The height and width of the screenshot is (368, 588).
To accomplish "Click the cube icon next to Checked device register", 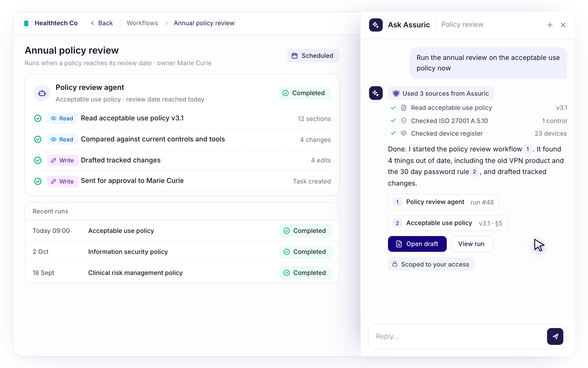I will tap(404, 133).
